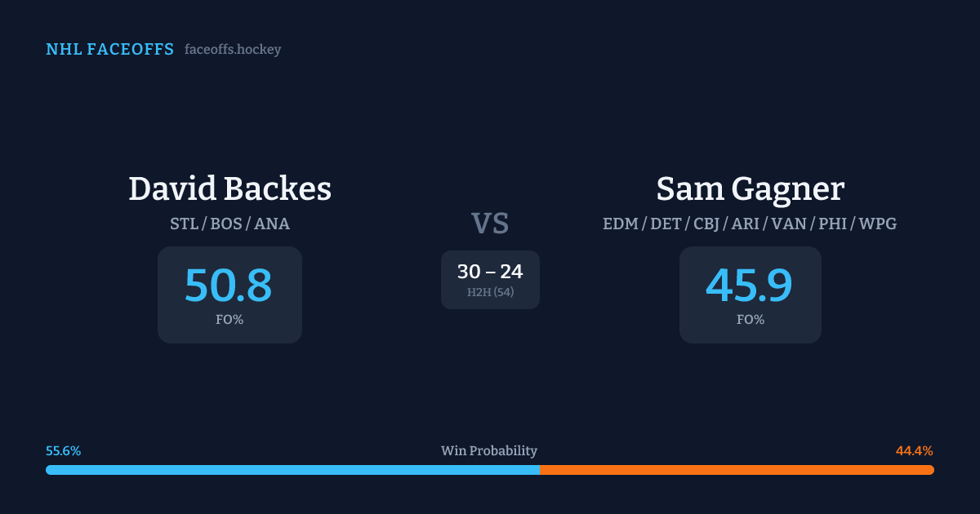Click the 45.9 faceoff percentage number
The image size is (980, 514).
click(750, 286)
